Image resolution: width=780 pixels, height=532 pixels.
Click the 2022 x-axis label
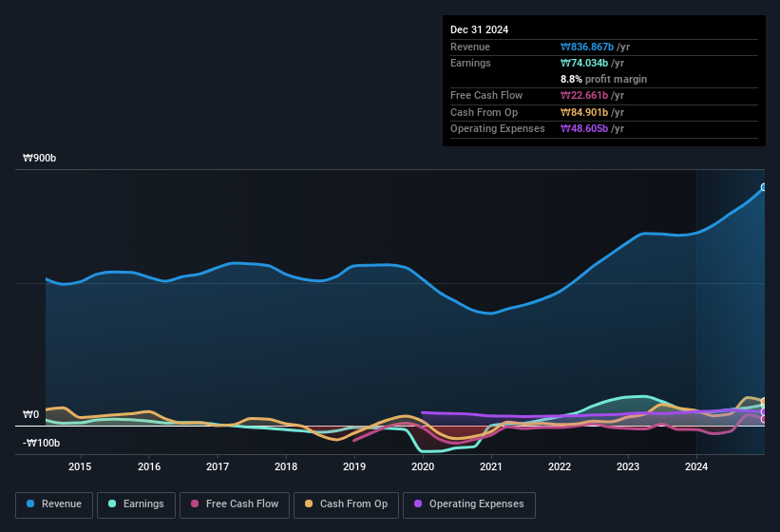coord(560,466)
